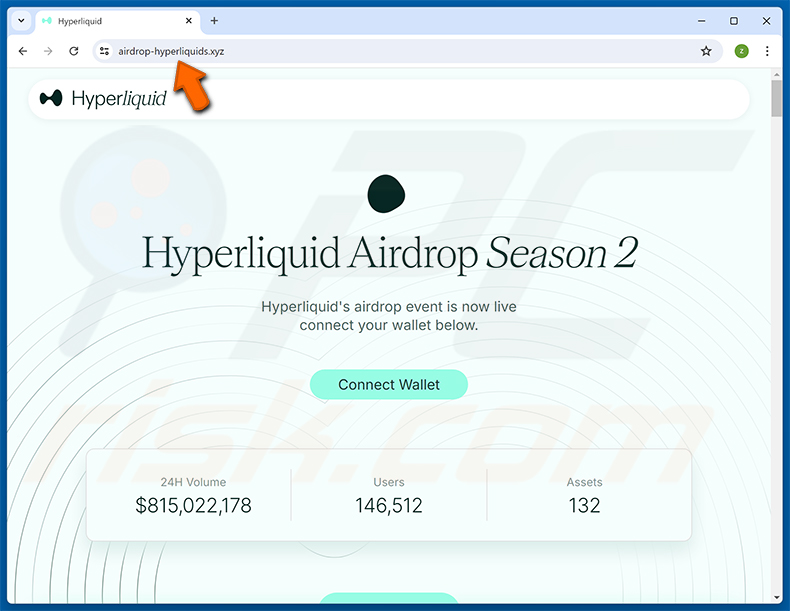This screenshot has width=790, height=611.
Task: Click the Hyperliquid Airdrop Season 2 heading
Action: 390,253
